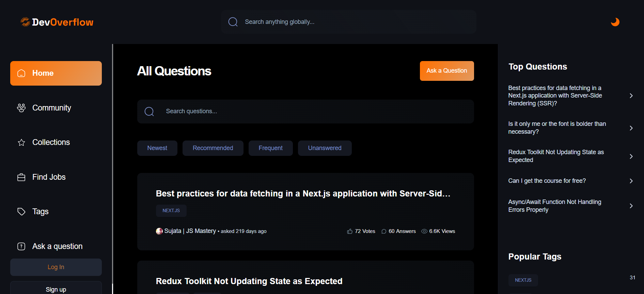Select the Recommended filter tab

[213, 148]
